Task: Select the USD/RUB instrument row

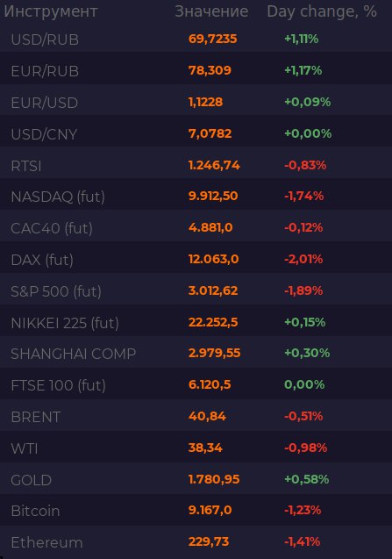Action: [196, 39]
